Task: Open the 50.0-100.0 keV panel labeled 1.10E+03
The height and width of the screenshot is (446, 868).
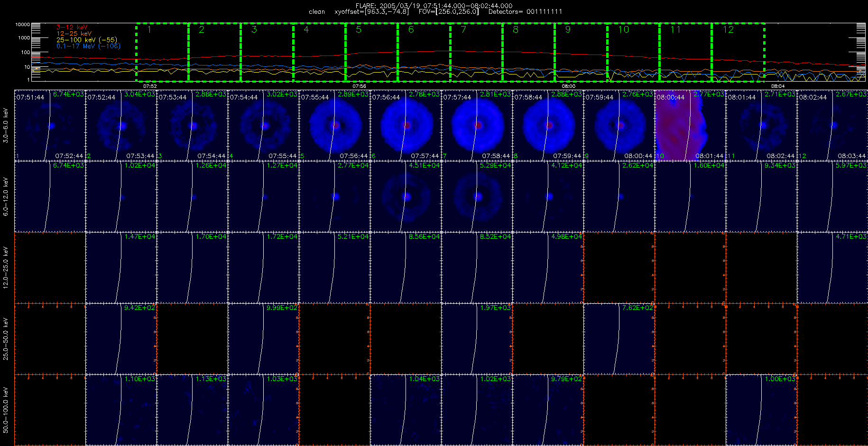Action: pyautogui.click(x=121, y=410)
